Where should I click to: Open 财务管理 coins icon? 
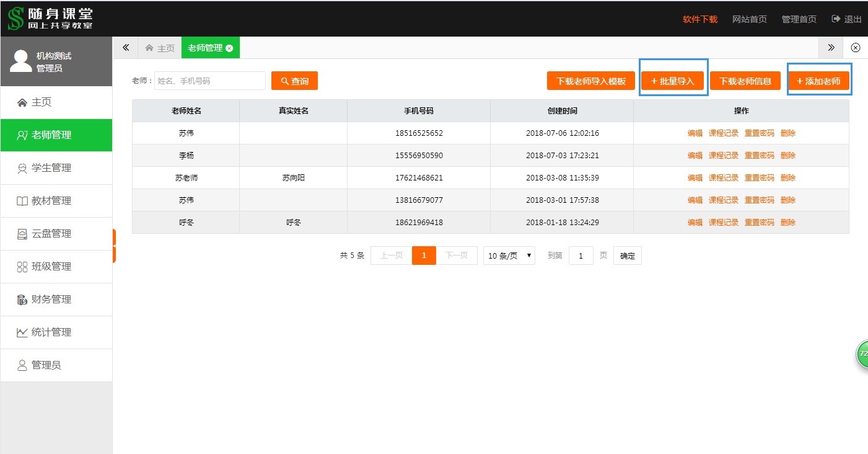(22, 300)
